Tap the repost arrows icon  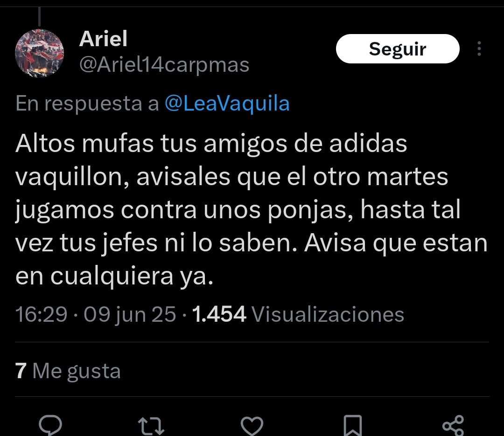pyautogui.click(x=151, y=426)
